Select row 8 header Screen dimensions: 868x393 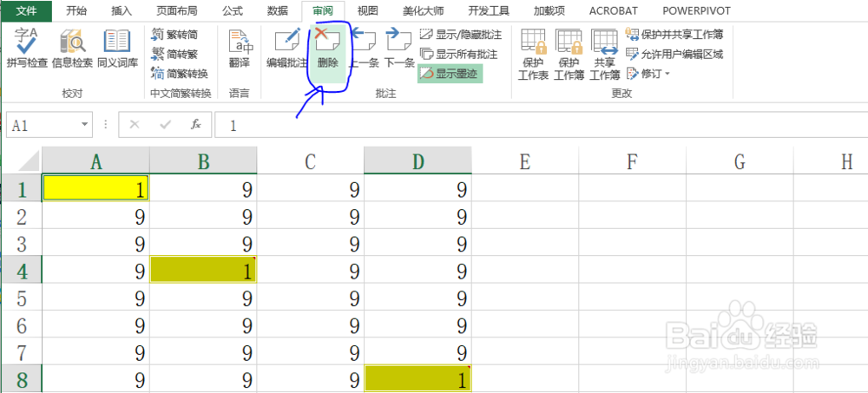[x=23, y=378]
